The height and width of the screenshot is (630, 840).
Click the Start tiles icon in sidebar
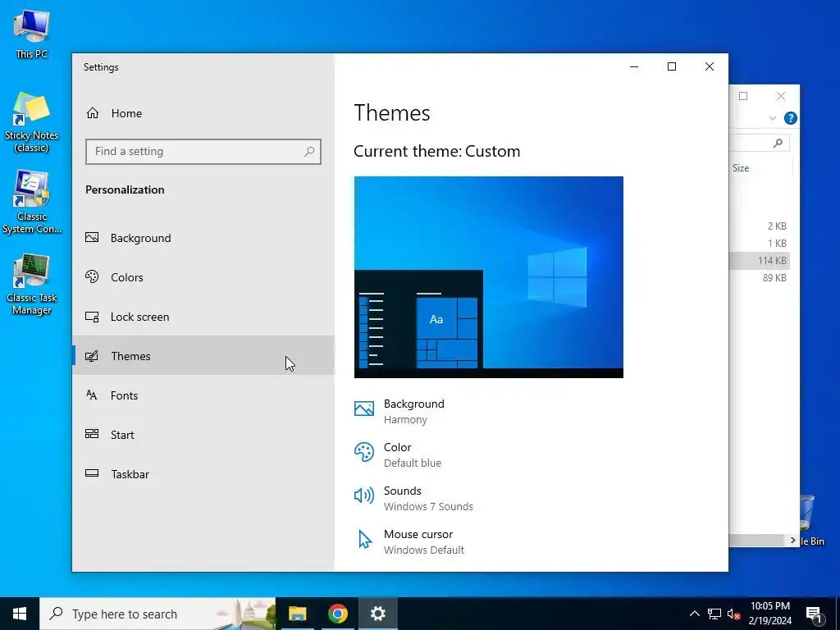tap(92, 434)
